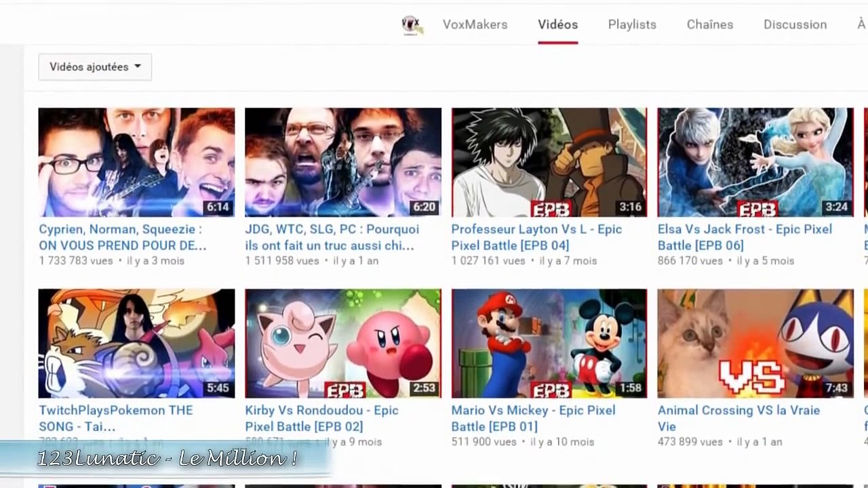
Task: Click the 5:45 duration badge
Action: click(x=218, y=388)
